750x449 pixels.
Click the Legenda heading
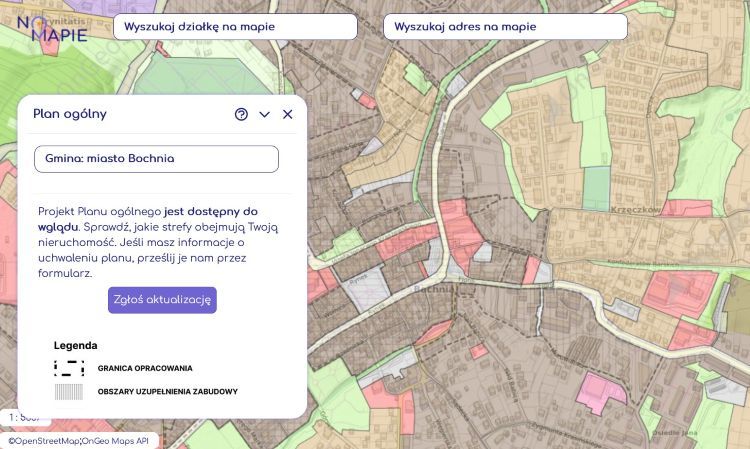(76, 346)
